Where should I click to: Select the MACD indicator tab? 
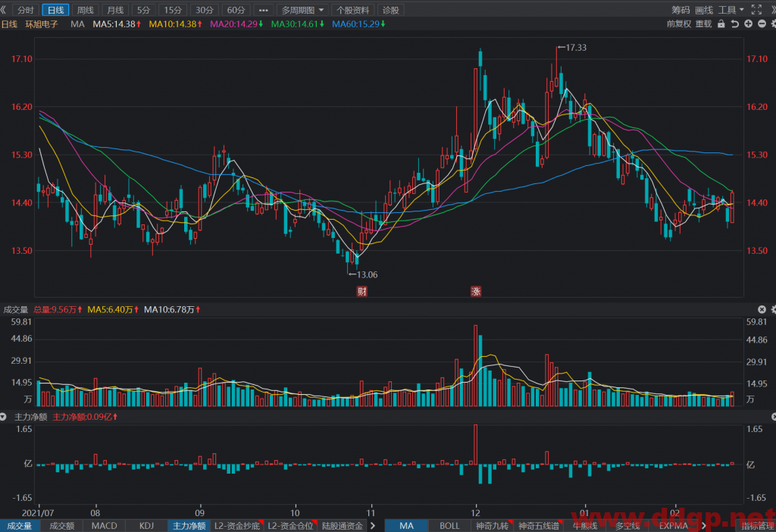point(105,526)
